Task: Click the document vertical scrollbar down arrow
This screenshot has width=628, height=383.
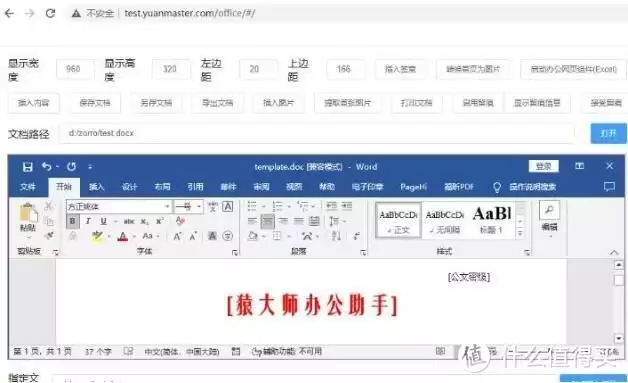Action: 618,339
